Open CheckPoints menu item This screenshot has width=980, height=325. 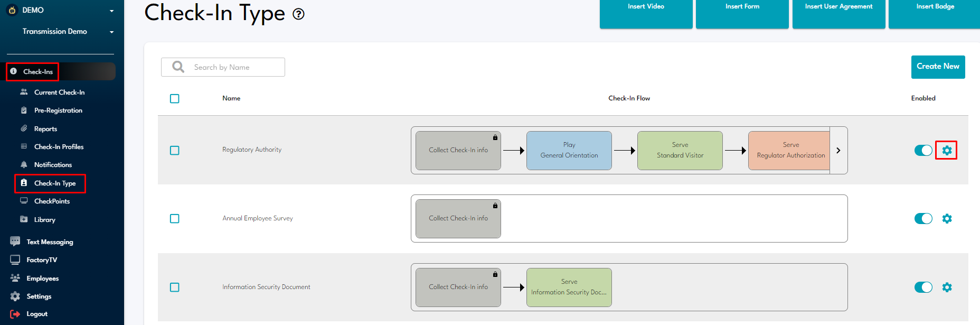(52, 201)
